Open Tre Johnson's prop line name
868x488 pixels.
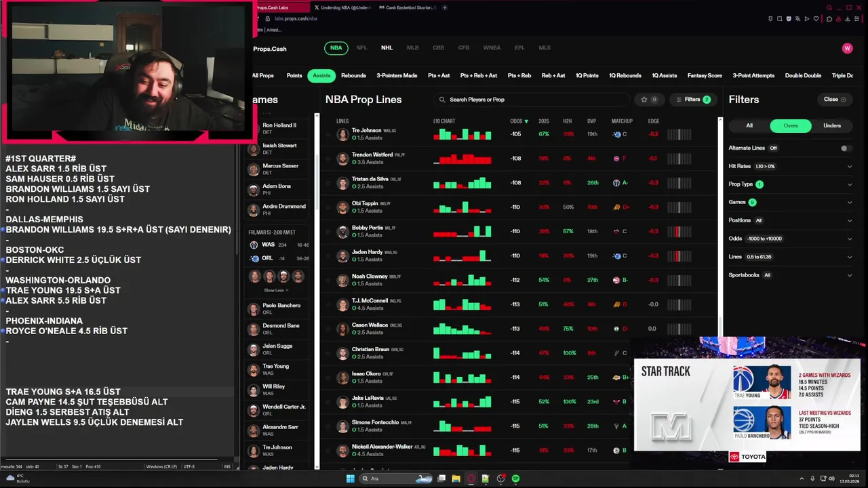coord(366,130)
